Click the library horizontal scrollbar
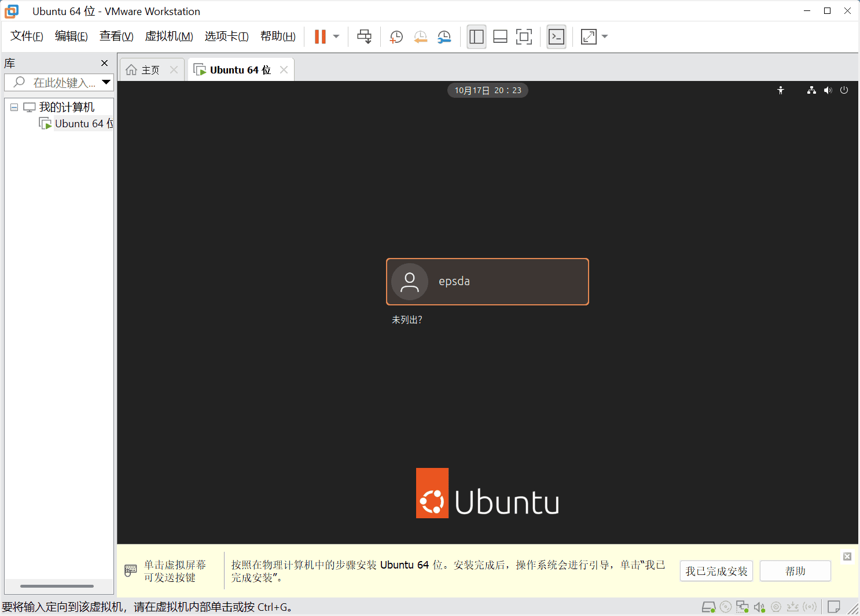This screenshot has height=616, width=860. pos(57,586)
